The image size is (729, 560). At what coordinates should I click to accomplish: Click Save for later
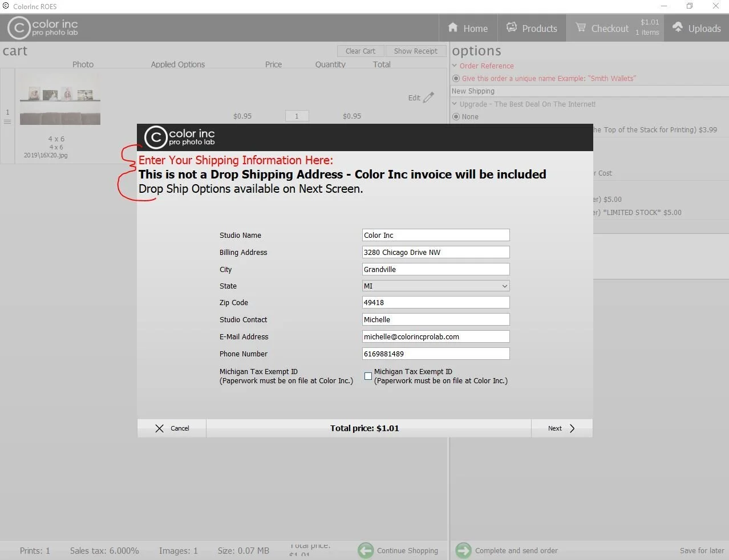click(x=702, y=551)
